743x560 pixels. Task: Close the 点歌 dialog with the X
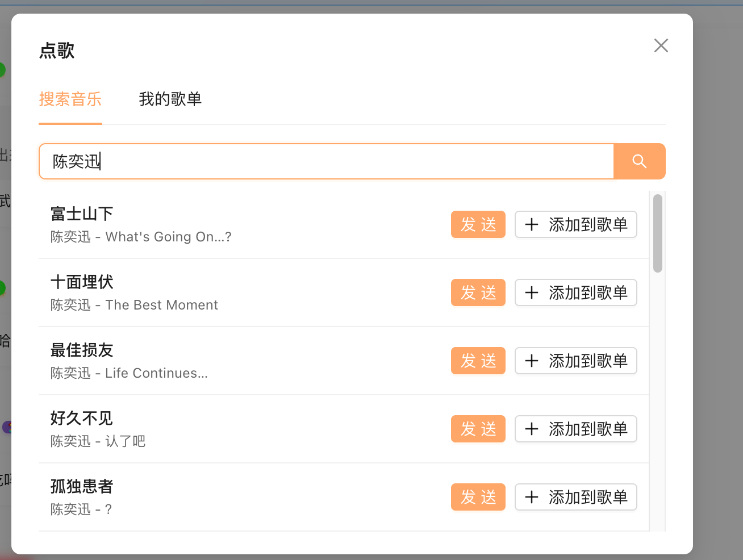click(661, 45)
